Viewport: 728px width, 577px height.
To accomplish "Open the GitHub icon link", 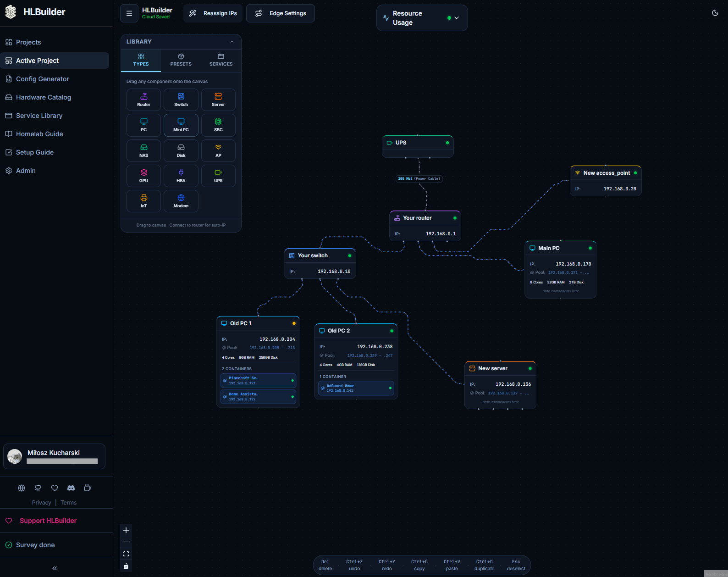I will coord(38,488).
